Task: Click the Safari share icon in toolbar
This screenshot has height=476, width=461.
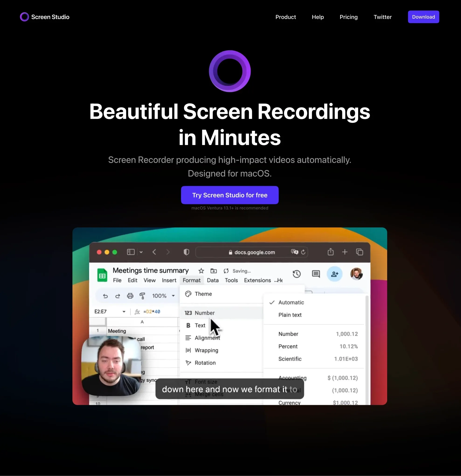Action: [330, 252]
